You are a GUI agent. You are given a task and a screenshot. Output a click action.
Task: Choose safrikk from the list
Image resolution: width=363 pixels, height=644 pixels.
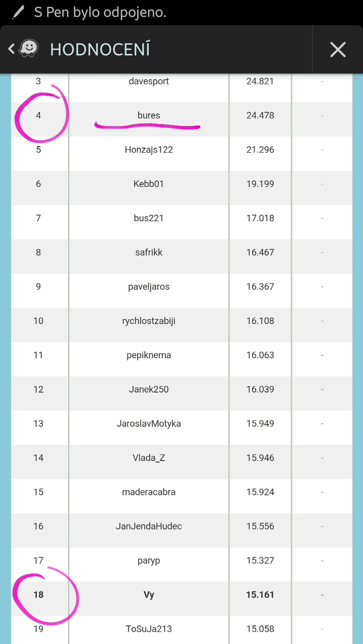pos(149,252)
